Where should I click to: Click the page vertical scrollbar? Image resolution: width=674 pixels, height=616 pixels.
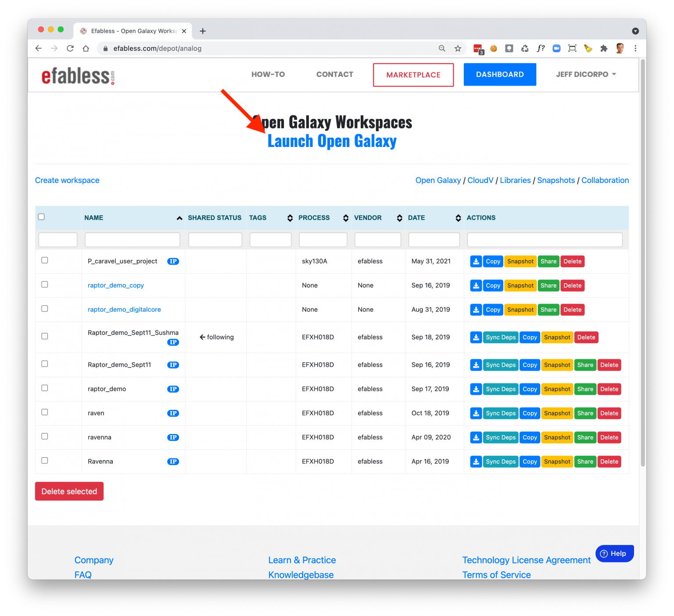(x=643, y=263)
